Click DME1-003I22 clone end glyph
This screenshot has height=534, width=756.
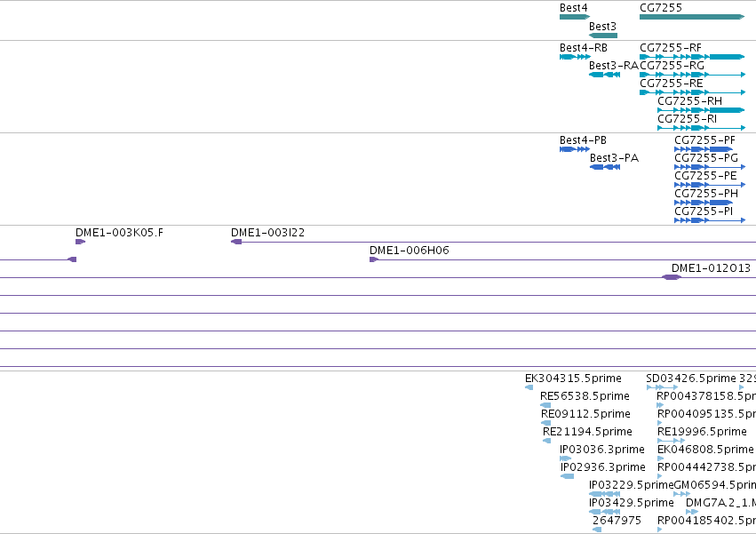point(236,242)
